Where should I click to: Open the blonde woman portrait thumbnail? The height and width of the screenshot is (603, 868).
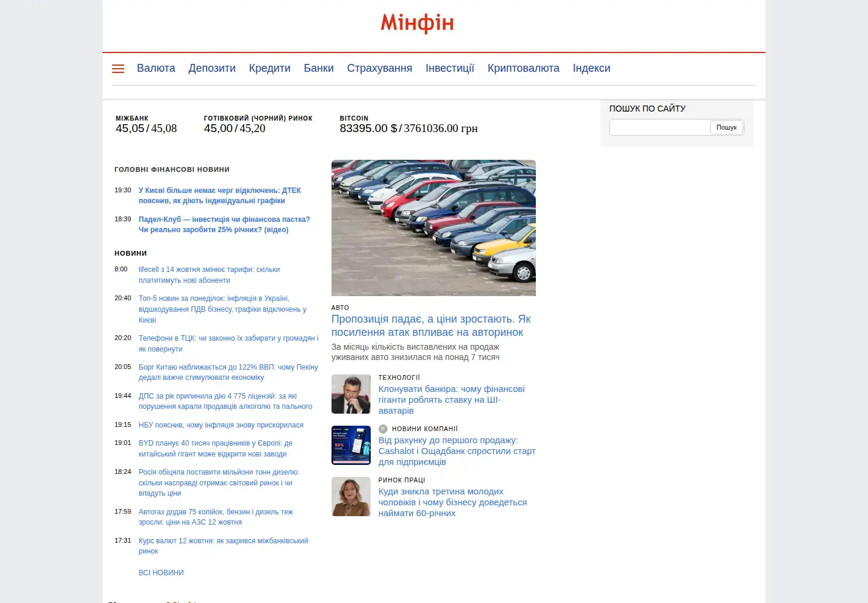351,496
